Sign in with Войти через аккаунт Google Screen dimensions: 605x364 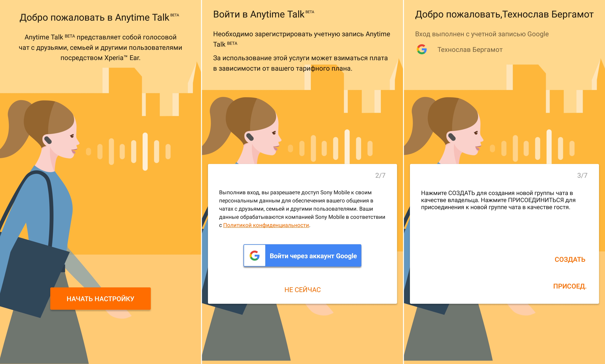coord(302,256)
